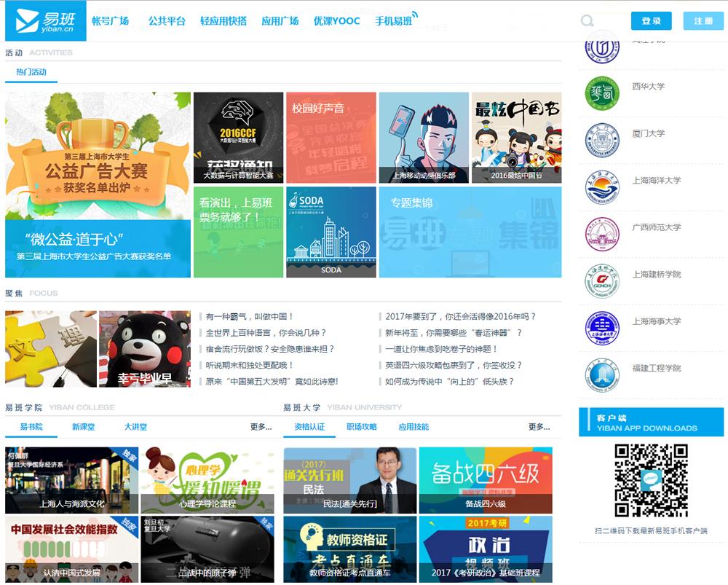
Task: Expand 更多 under Yiban University
Action: [539, 427]
